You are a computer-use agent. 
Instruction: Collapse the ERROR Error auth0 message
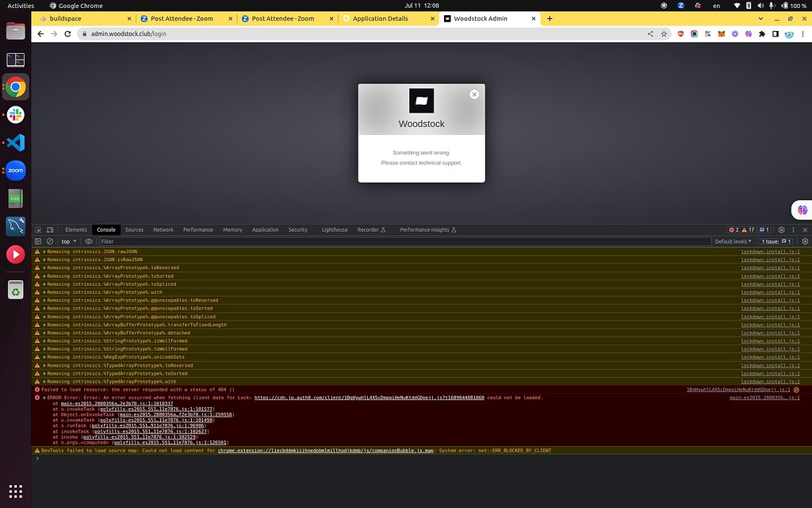pos(44,398)
